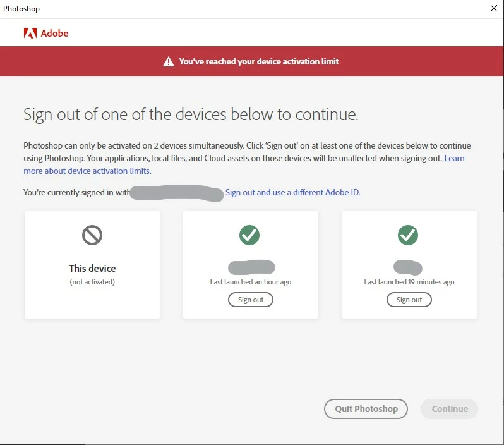504x445 pixels.
Task: Click green checkmark above '19 minutes ago' device
Action: coord(408,235)
